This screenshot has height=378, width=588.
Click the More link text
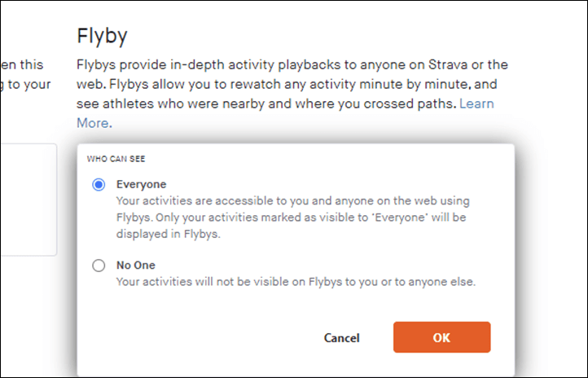(93, 123)
